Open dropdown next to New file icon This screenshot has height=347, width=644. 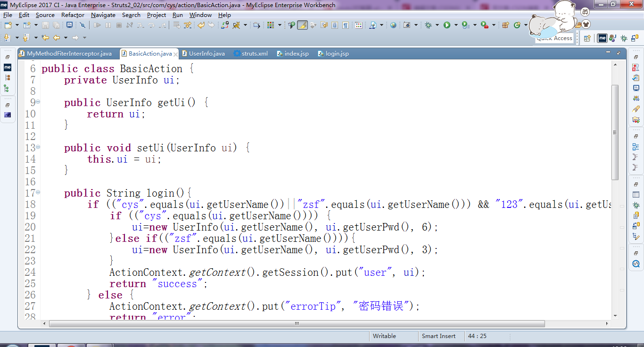pyautogui.click(x=17, y=25)
